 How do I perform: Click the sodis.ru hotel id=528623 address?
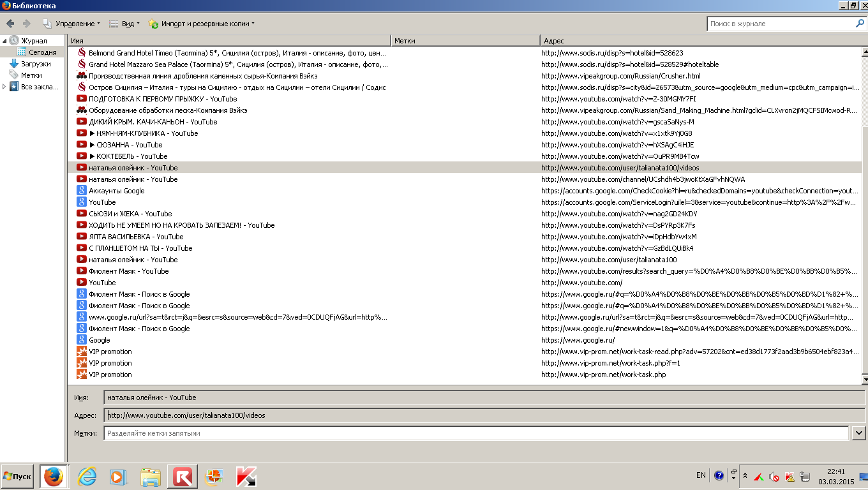pyautogui.click(x=612, y=53)
